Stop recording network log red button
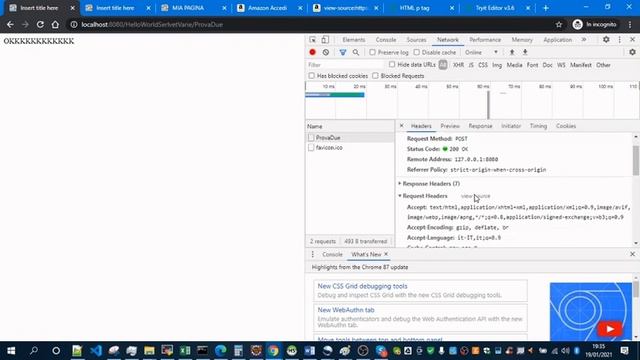640x360 pixels. tap(313, 52)
